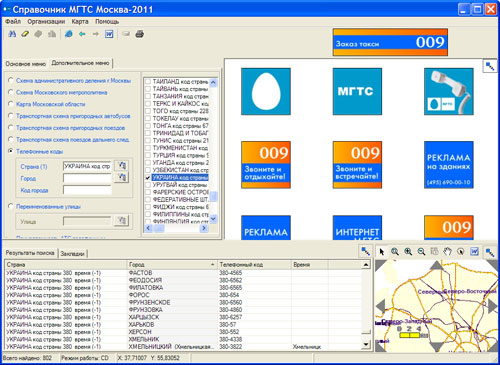Select the hand pan tool on map toolbar

tap(447, 252)
